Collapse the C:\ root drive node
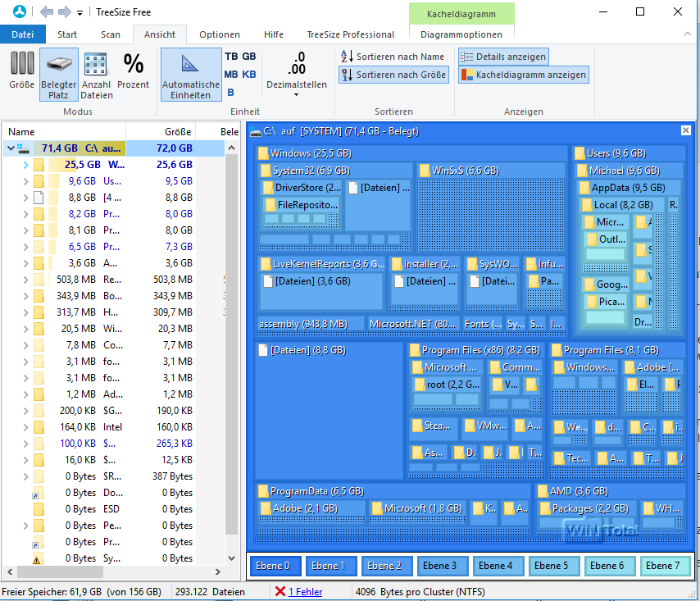This screenshot has width=700, height=601. tap(10, 148)
